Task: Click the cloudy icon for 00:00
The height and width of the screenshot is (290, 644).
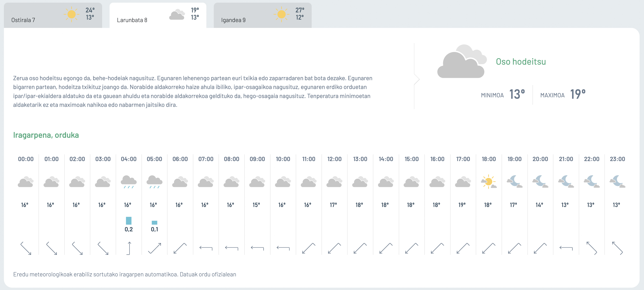Action: [26, 182]
